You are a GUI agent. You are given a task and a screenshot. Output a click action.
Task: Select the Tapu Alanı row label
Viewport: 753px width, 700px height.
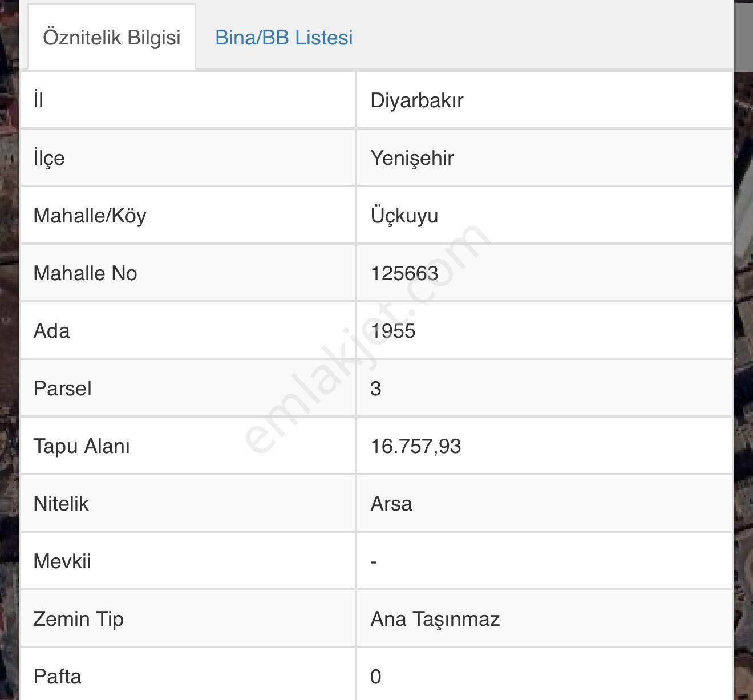[82, 446]
